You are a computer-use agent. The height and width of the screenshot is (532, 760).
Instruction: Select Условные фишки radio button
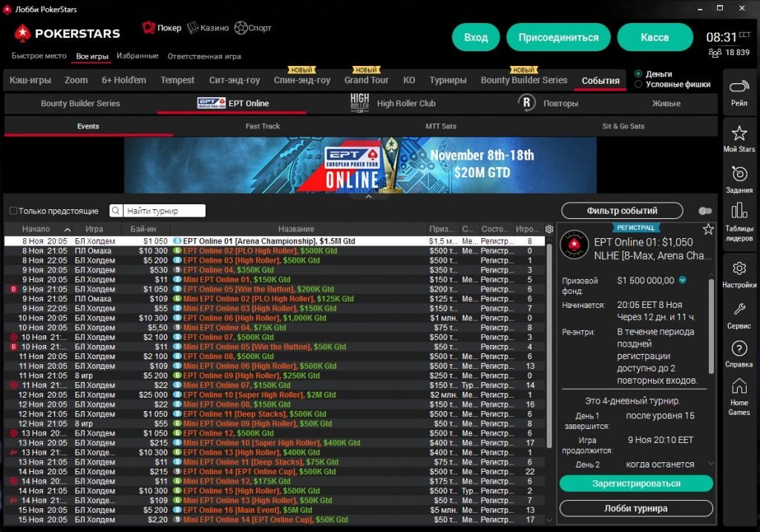(638, 85)
